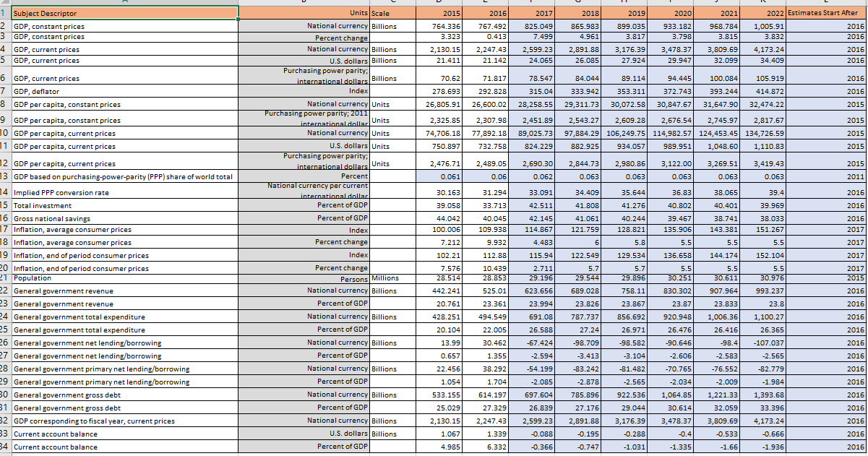This screenshot has height=456, width=868.
Task: Click the cell containing 89,025.73
Action: coord(531,133)
